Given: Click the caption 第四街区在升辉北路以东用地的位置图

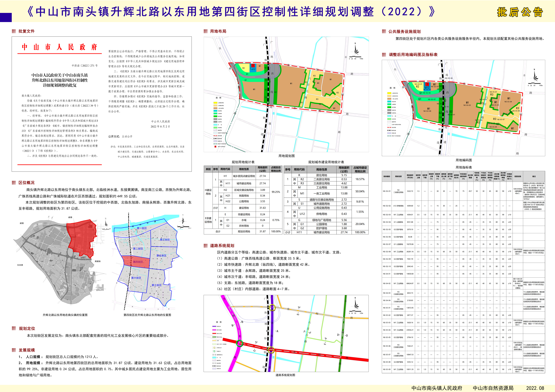Looking at the screenshot, I should coord(147,315).
